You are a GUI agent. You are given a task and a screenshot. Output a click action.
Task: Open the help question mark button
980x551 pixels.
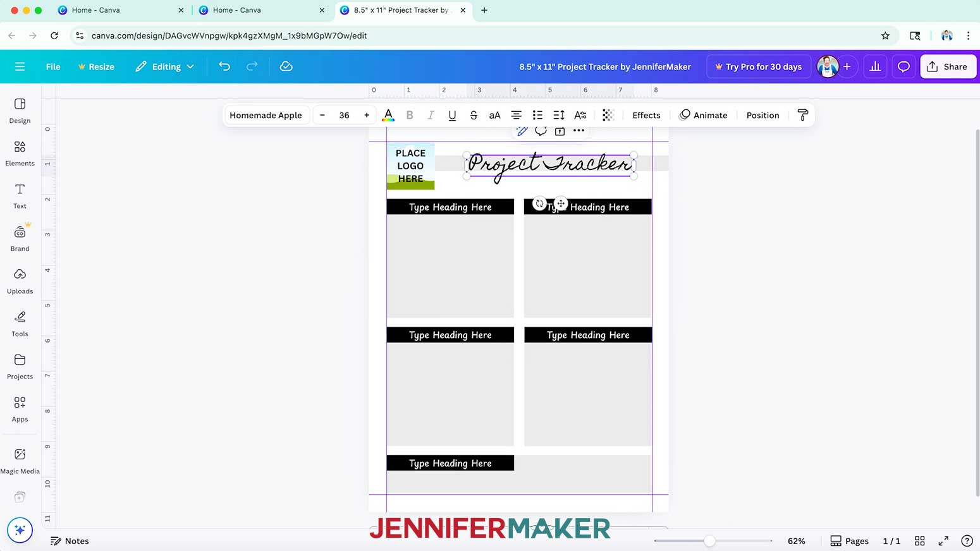pyautogui.click(x=967, y=541)
